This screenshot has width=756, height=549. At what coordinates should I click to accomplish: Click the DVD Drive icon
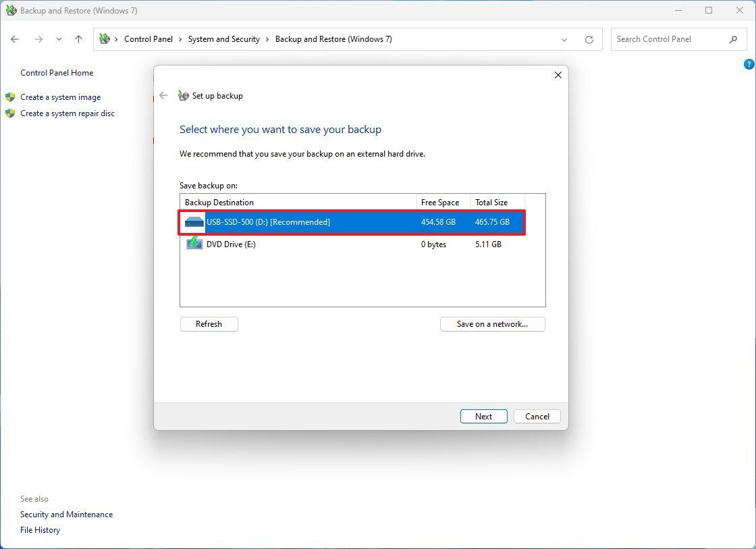pyautogui.click(x=194, y=244)
